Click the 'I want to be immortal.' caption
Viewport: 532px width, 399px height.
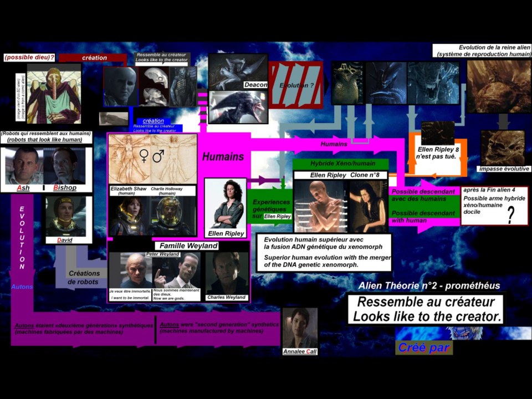tap(130, 298)
